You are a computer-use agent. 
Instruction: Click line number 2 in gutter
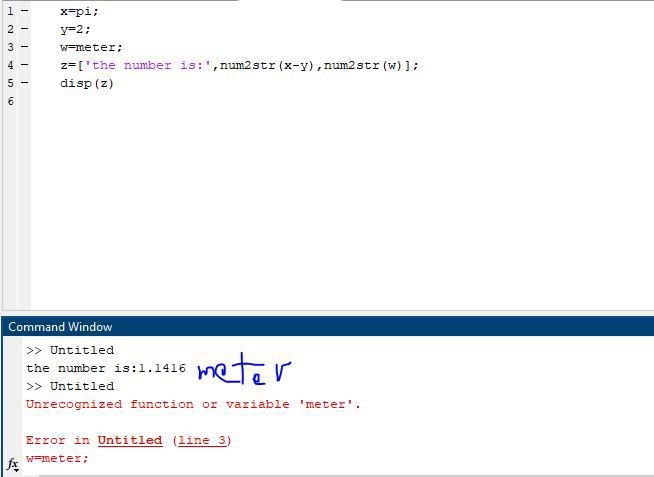coord(10,29)
